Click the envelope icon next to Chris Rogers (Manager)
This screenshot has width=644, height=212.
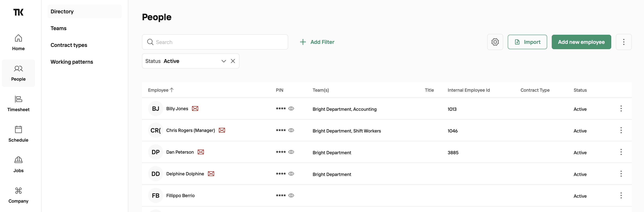point(222,130)
